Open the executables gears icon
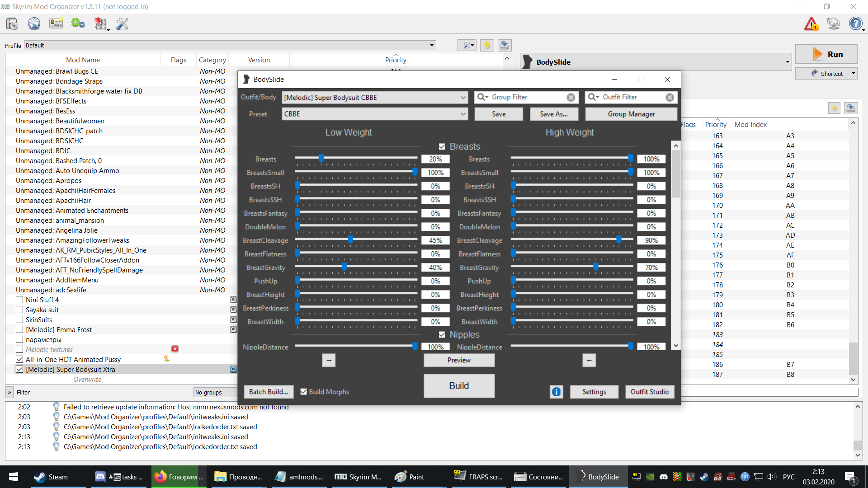The height and width of the screenshot is (488, 868). click(78, 23)
